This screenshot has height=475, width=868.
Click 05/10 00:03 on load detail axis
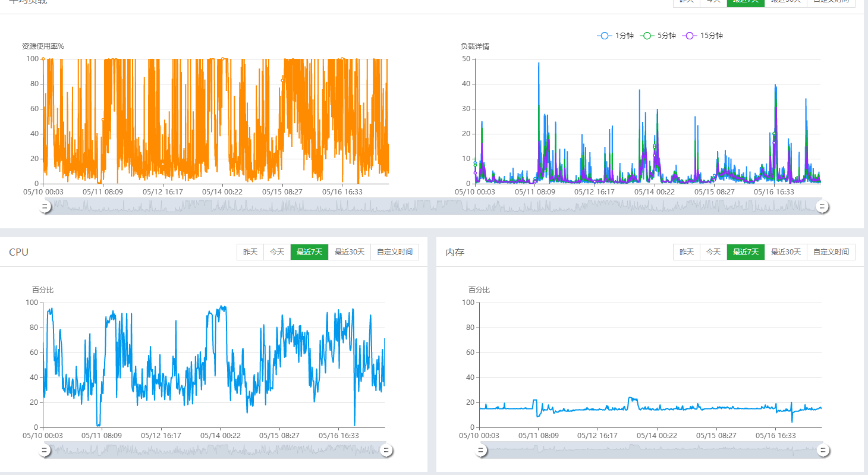tap(475, 192)
